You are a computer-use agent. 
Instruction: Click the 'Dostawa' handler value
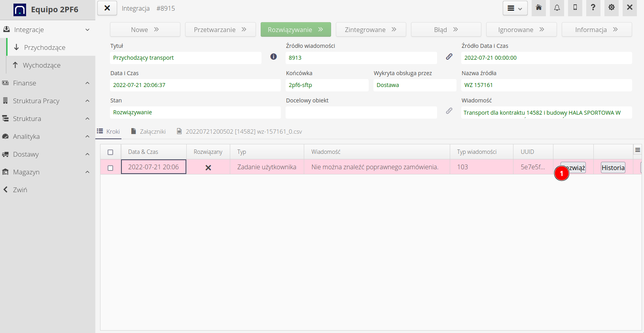(x=415, y=85)
